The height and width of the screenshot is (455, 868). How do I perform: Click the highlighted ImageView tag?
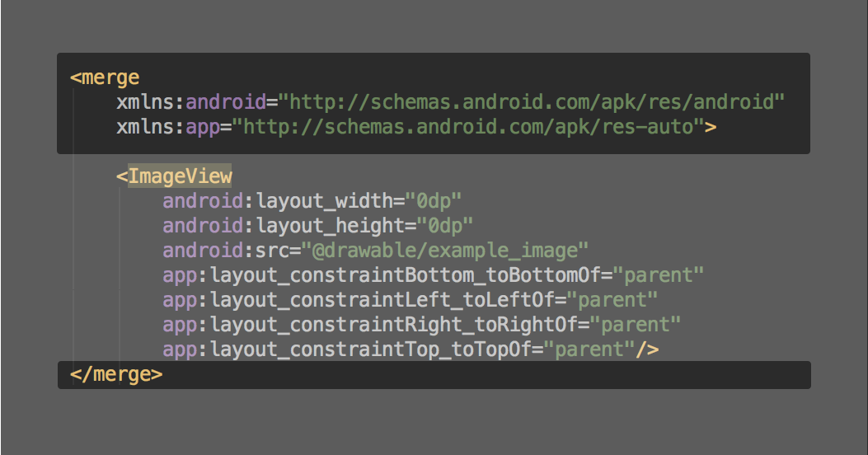(180, 176)
